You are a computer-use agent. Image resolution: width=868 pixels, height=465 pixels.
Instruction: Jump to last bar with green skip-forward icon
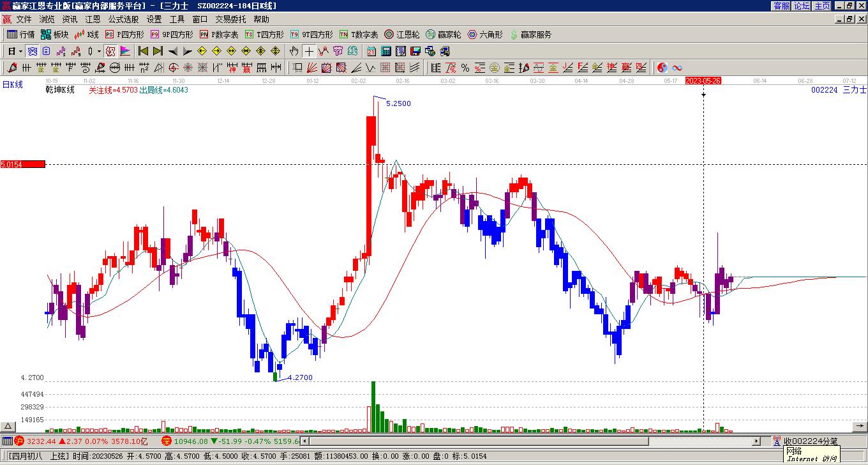pyautogui.click(x=158, y=51)
